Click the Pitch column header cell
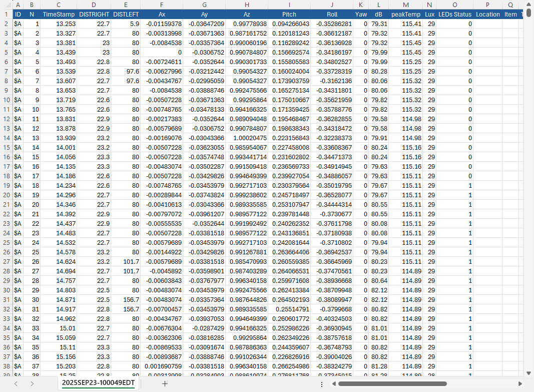This screenshot has width=534, height=392. pyautogui.click(x=289, y=14)
